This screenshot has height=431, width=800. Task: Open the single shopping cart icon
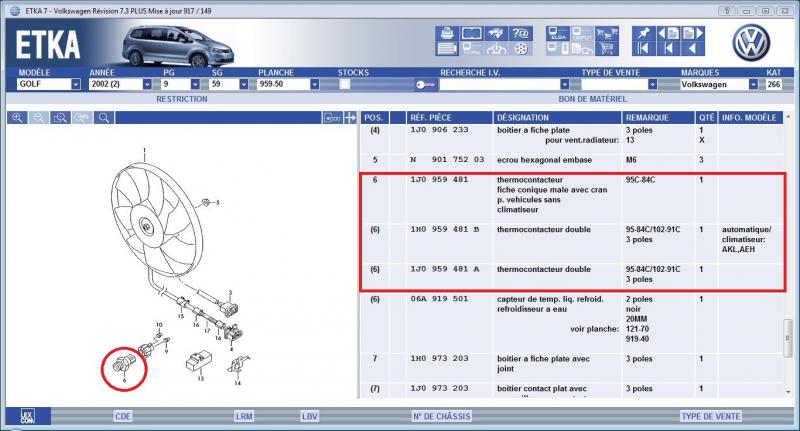[x=606, y=49]
